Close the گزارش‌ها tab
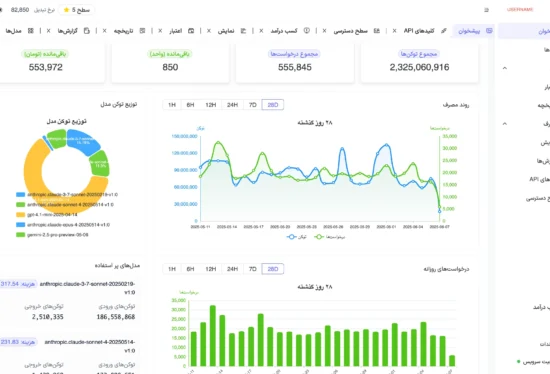550x374 pixels. tap(49, 31)
